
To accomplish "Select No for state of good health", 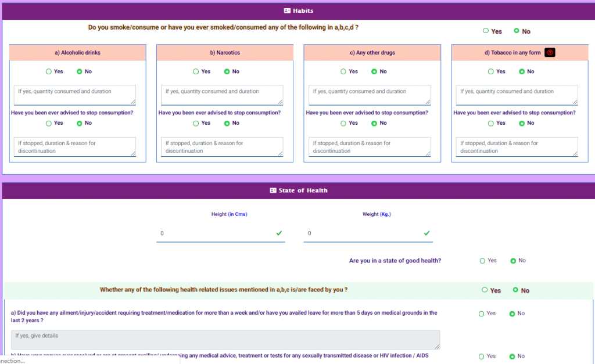I will coord(513,261).
